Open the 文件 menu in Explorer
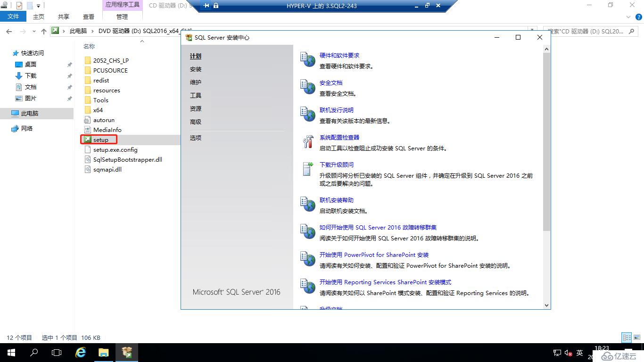Image resolution: width=644 pixels, height=362 pixels. (14, 16)
